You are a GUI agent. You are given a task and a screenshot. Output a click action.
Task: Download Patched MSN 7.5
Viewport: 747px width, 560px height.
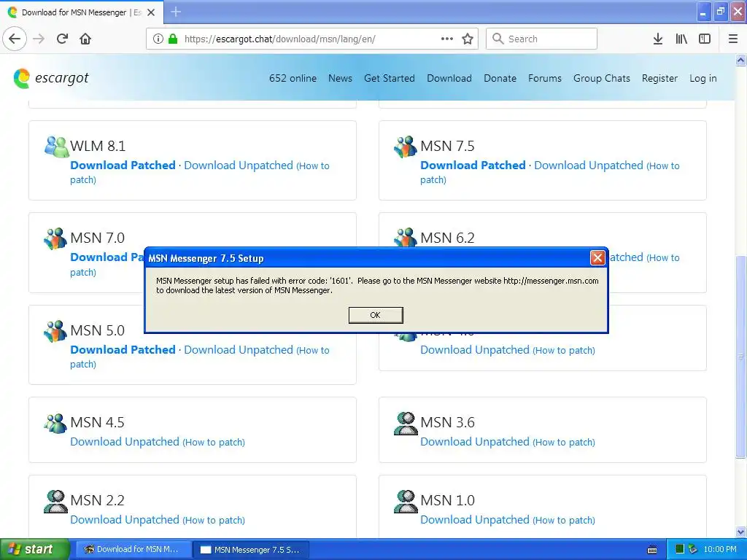click(473, 166)
